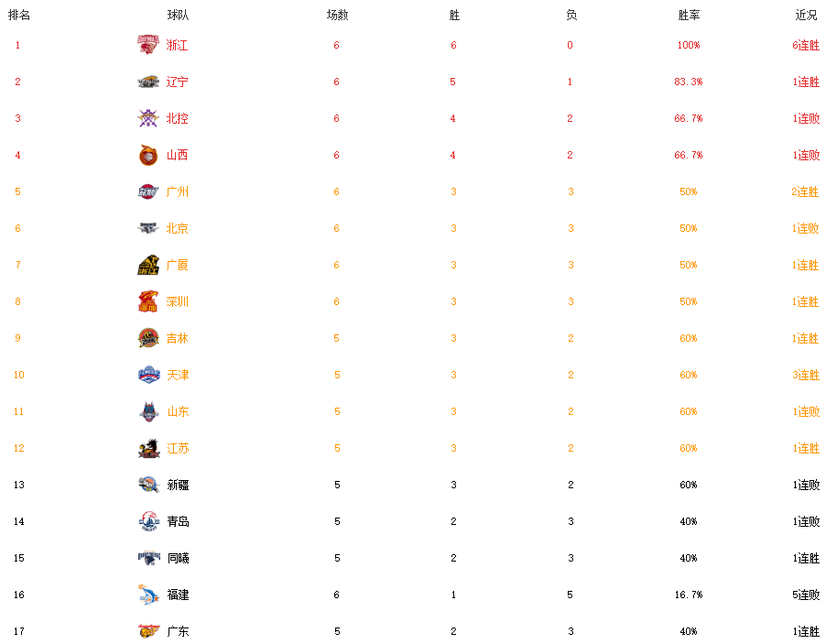Screen dimensions: 826x644
Task: Click the 广厦 team logo icon
Action: [x=148, y=265]
